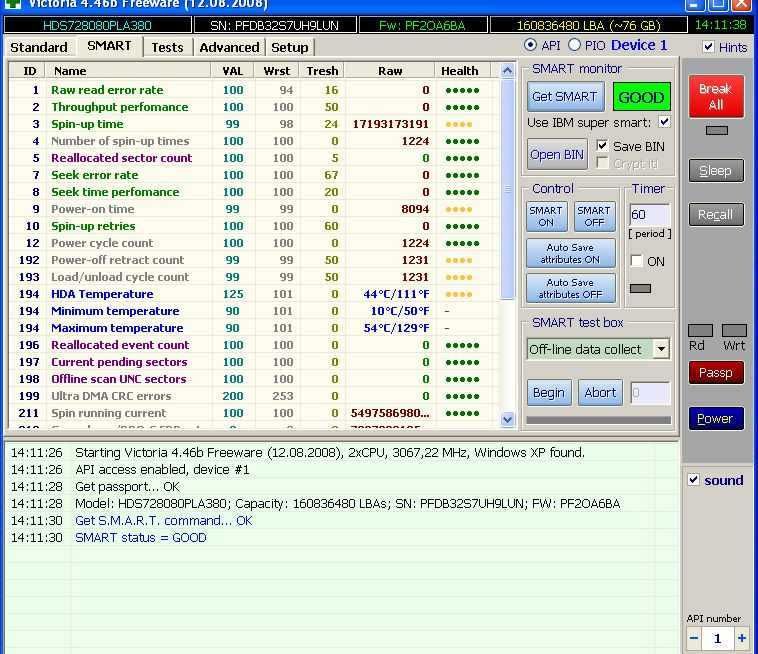Image resolution: width=758 pixels, height=654 pixels.
Task: Click the Recall button
Action: point(716,215)
